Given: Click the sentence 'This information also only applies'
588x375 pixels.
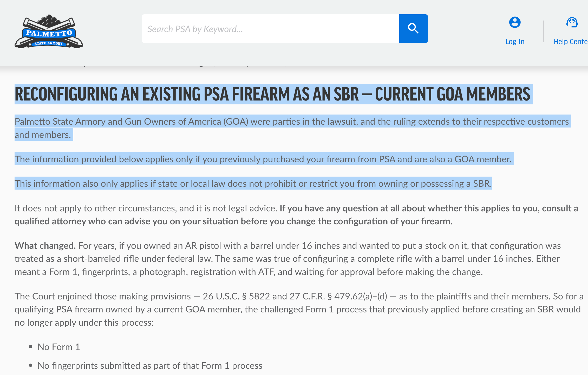Looking at the screenshot, I should pos(253,183).
